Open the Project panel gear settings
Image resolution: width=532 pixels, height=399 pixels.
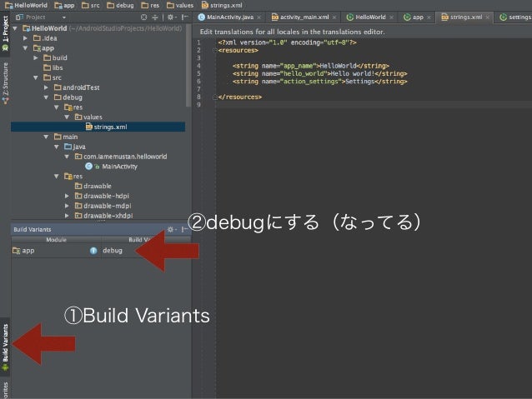pyautogui.click(x=171, y=17)
